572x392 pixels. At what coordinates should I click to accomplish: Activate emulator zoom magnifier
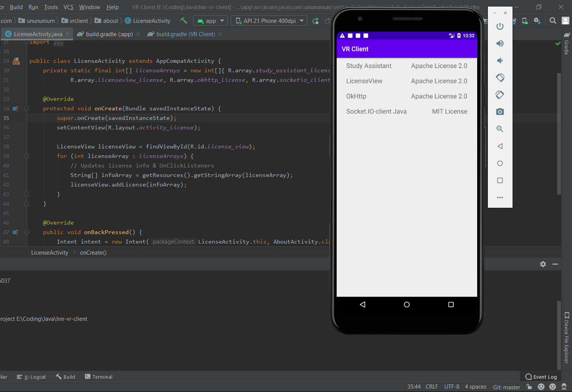(500, 129)
